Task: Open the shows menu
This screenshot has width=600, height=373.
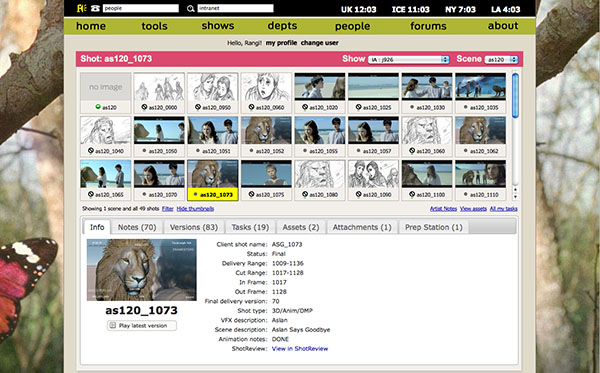Action: click(x=218, y=26)
